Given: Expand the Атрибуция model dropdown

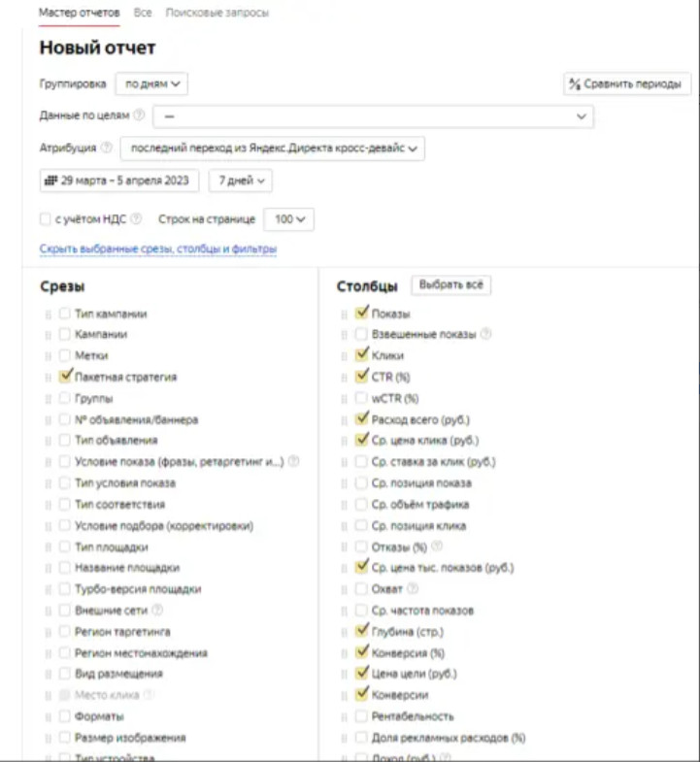Looking at the screenshot, I should (271, 149).
